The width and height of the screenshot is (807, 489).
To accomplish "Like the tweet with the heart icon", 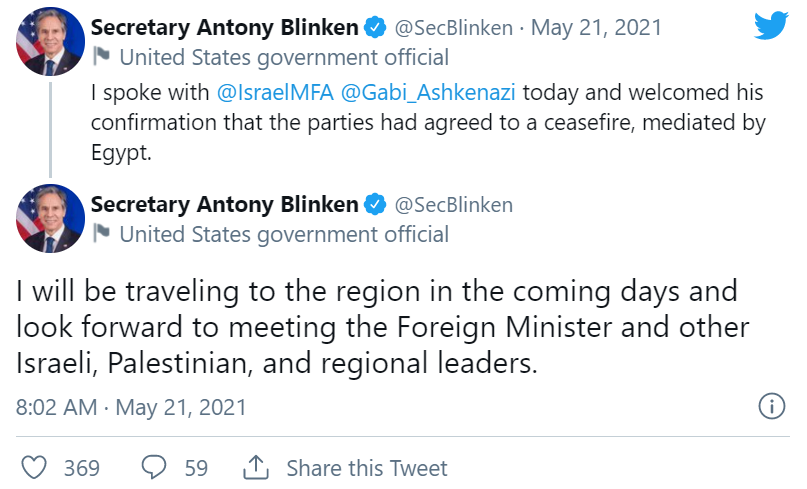I will click(34, 467).
